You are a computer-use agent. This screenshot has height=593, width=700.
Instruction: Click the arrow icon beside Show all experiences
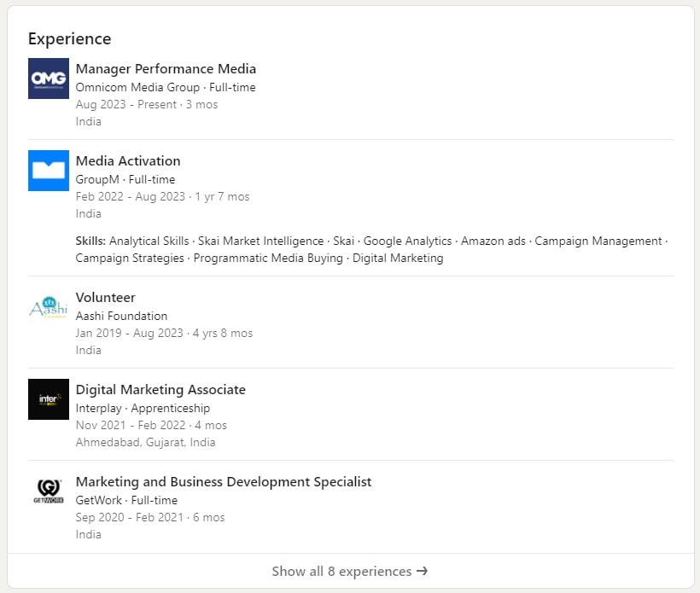point(422,571)
